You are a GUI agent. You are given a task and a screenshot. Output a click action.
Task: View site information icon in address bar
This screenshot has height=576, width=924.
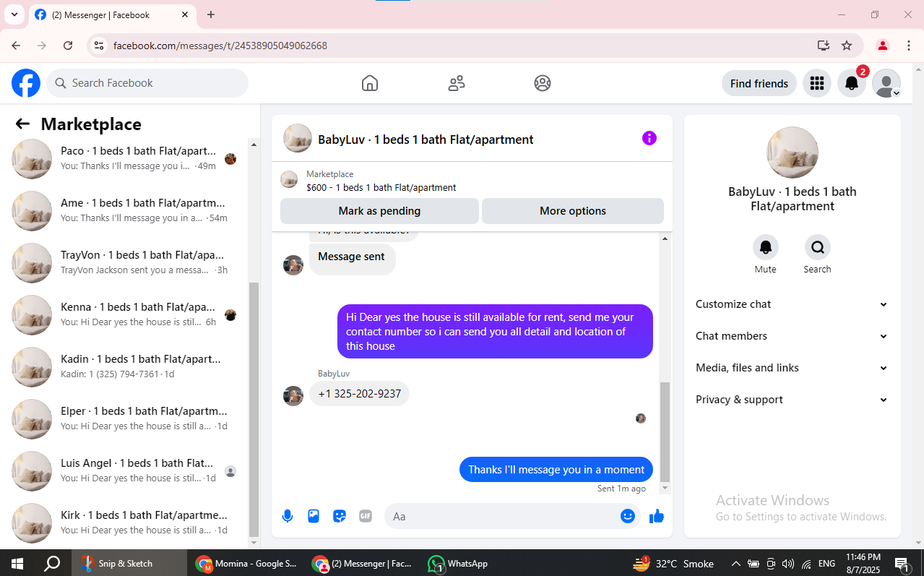click(100, 46)
